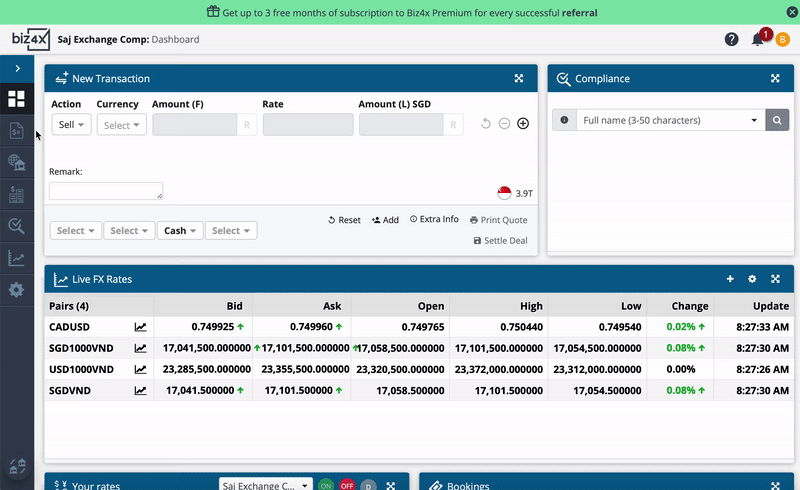Click the Remark text box
The image size is (800, 490).
coord(106,191)
